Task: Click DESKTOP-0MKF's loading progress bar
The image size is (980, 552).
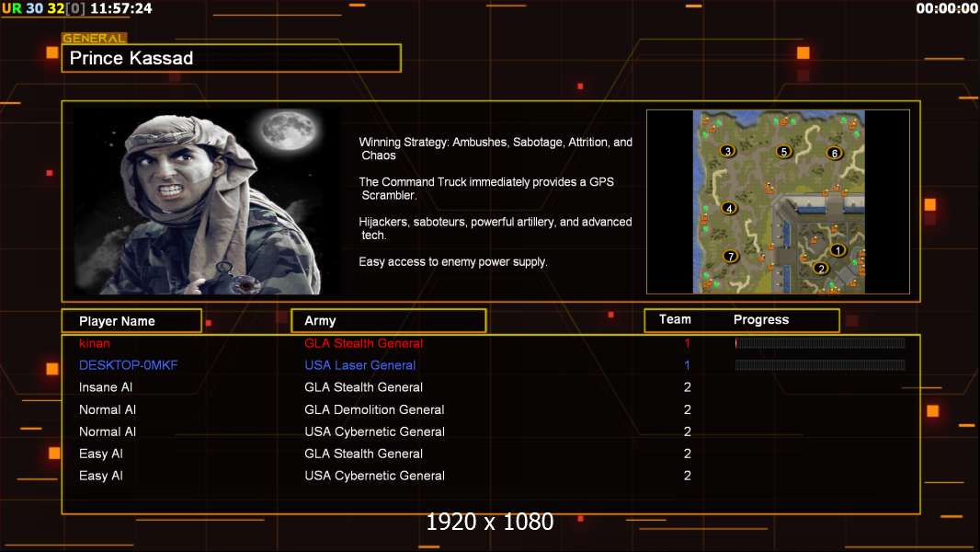Action: tap(820, 365)
